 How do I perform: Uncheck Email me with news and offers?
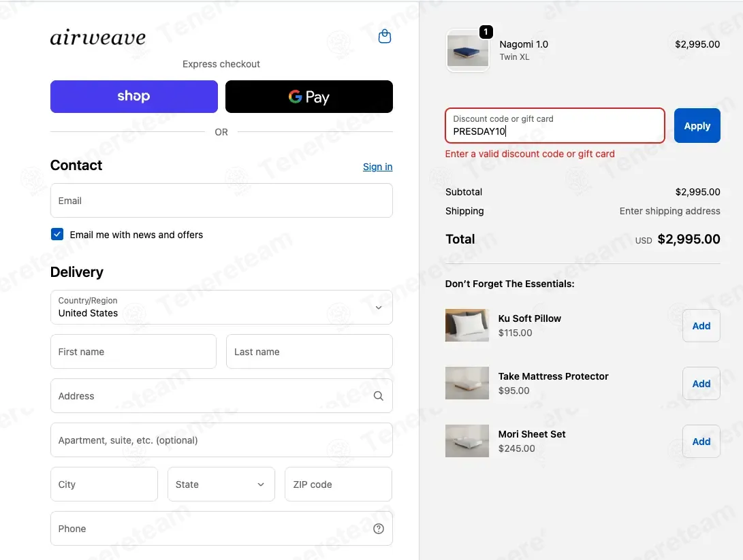click(57, 234)
